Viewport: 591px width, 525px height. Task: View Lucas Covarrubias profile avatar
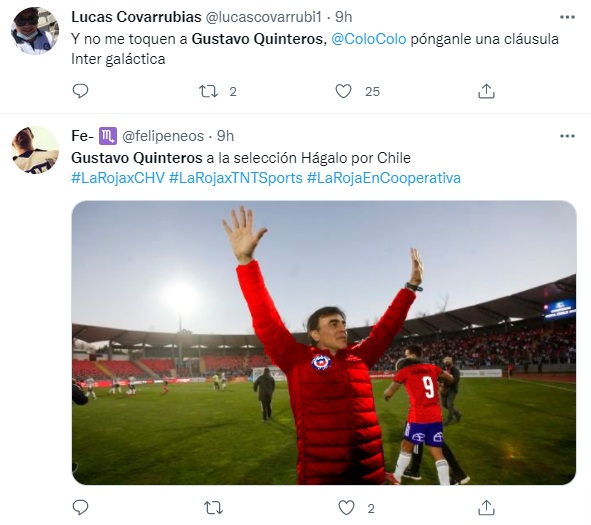click(35, 31)
